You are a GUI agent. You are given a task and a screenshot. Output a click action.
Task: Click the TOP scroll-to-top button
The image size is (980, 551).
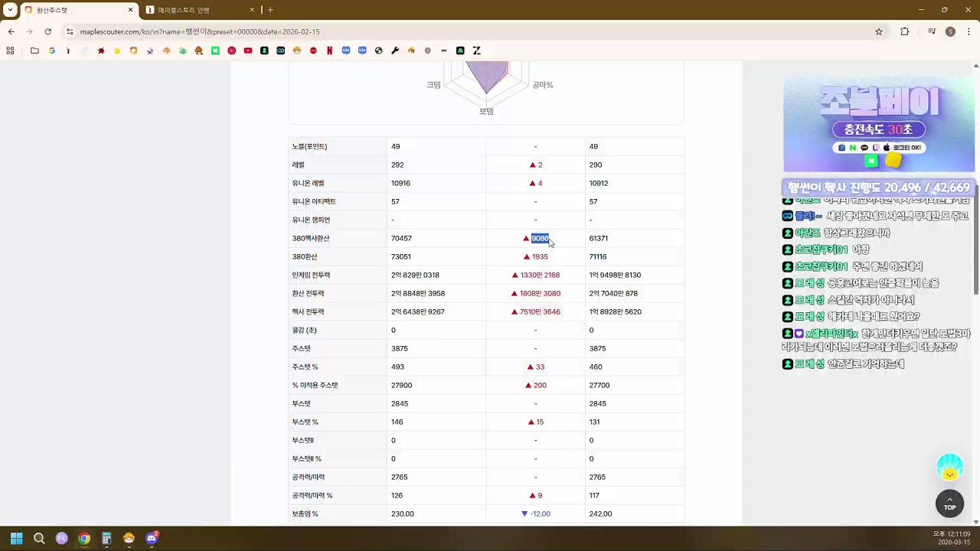949,504
